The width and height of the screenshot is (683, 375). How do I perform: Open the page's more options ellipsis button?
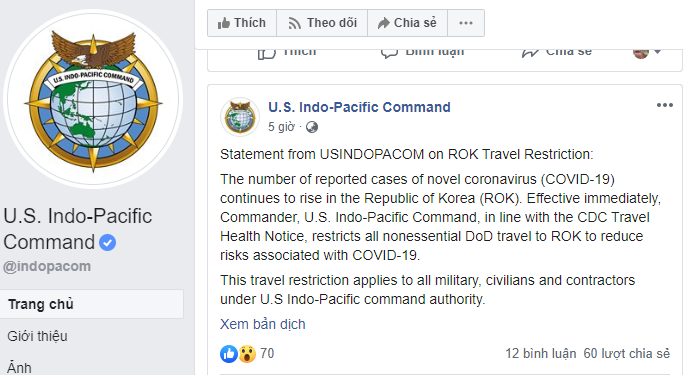point(466,23)
